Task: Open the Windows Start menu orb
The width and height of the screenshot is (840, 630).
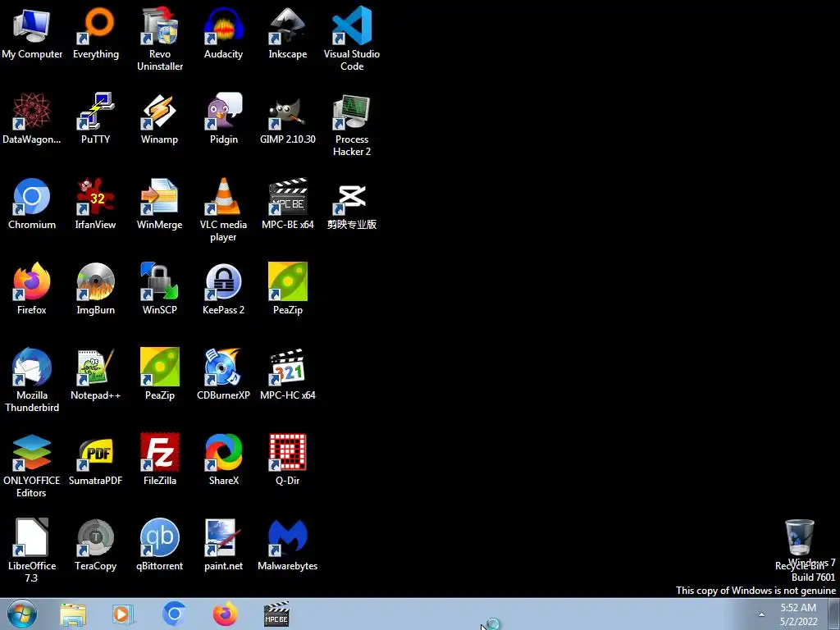Action: pos(22,614)
